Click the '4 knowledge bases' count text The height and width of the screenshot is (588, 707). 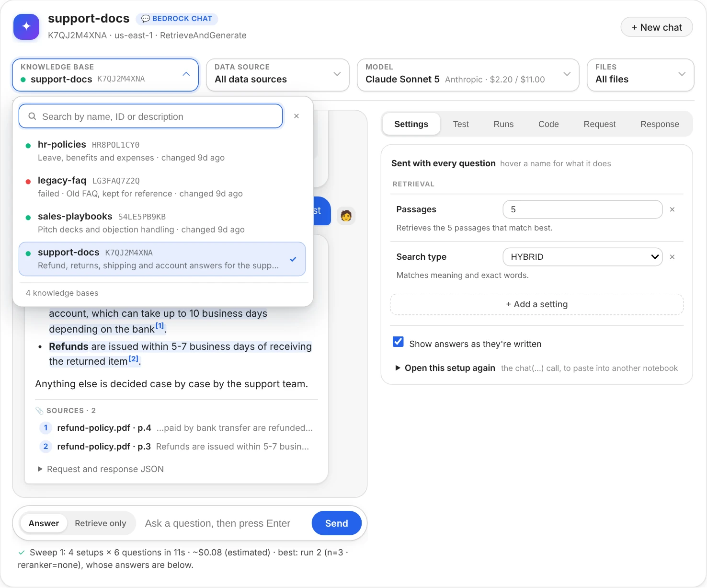62,293
